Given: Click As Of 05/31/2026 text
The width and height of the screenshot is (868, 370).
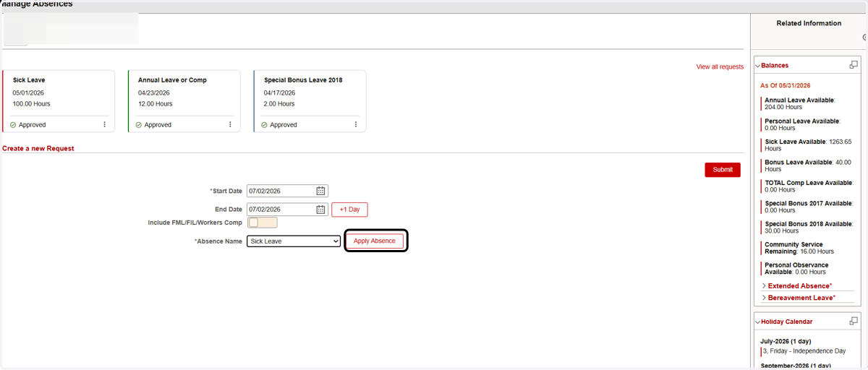Looking at the screenshot, I should 785,85.
